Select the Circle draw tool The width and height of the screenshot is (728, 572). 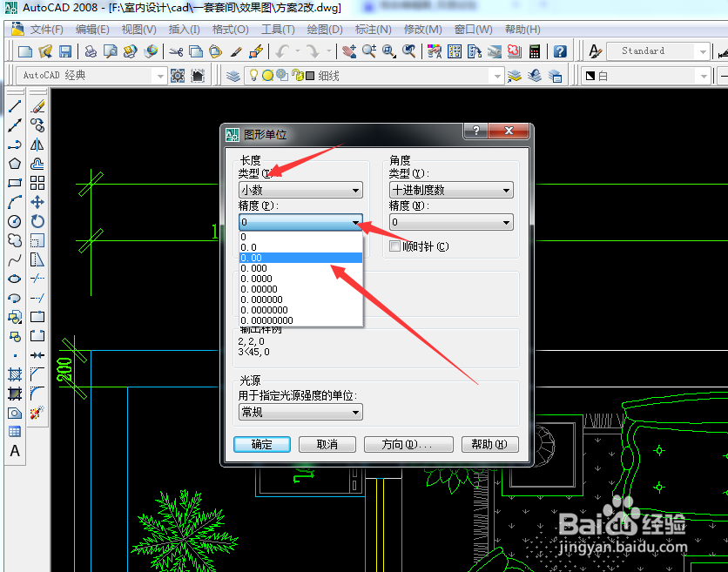click(15, 221)
